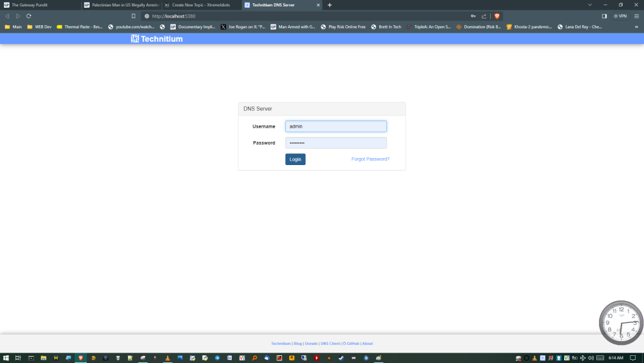The width and height of the screenshot is (644, 363).
Task: Click into the Username field
Action: [336, 126]
